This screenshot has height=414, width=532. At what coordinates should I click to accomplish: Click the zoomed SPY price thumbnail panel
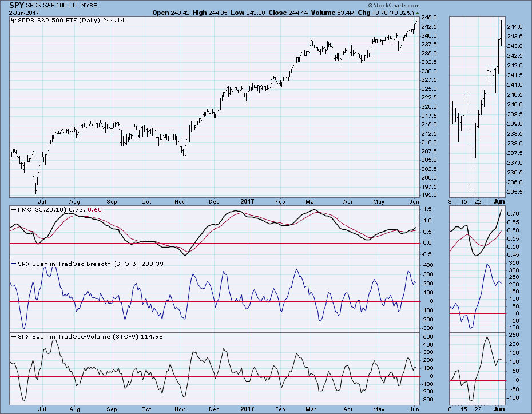click(478, 106)
